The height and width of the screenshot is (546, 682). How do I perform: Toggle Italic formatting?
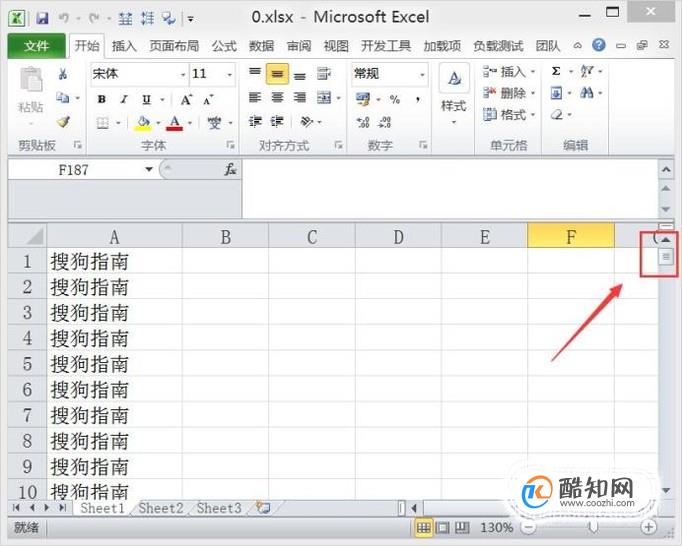[124, 100]
